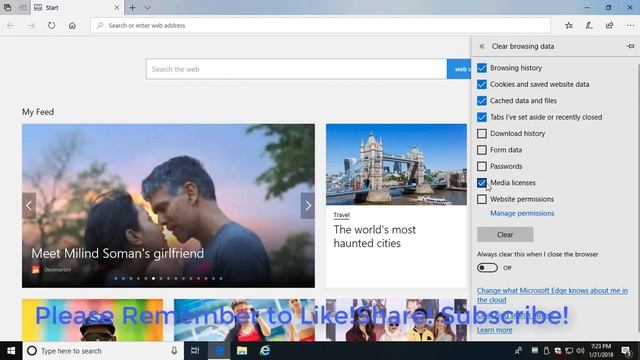Uncheck Tabs I've set aside or recently closed
This screenshot has width=640, height=360.
[482, 117]
